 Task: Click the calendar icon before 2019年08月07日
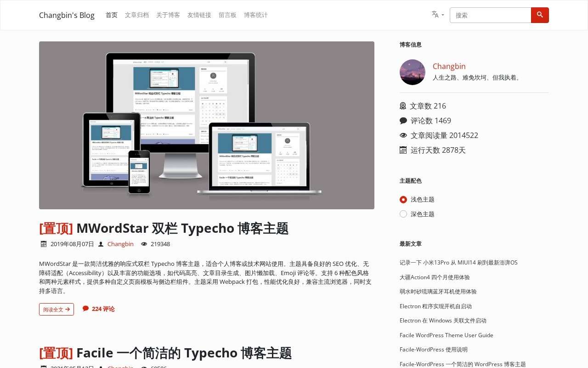44,244
